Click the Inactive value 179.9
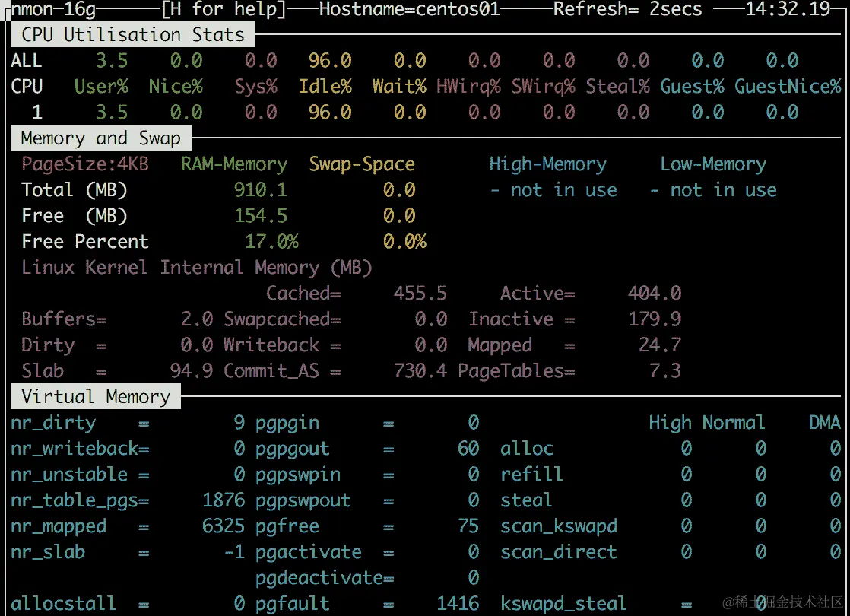This screenshot has width=850, height=616. pyautogui.click(x=655, y=319)
